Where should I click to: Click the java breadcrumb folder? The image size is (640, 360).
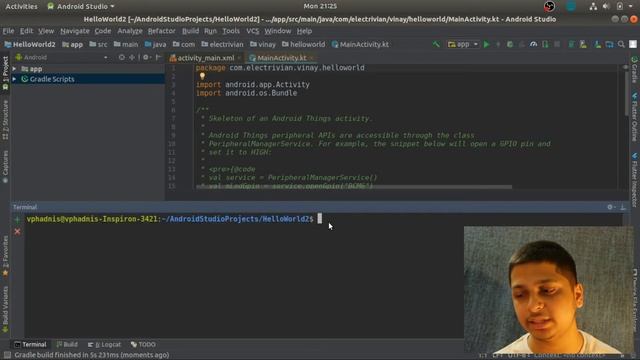click(156, 44)
